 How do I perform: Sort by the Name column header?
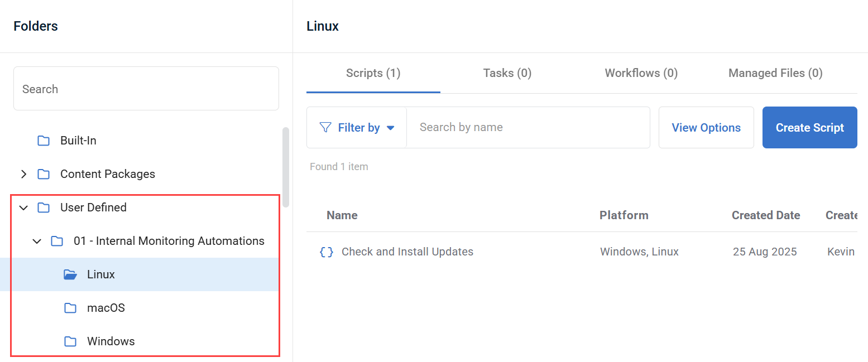point(342,215)
